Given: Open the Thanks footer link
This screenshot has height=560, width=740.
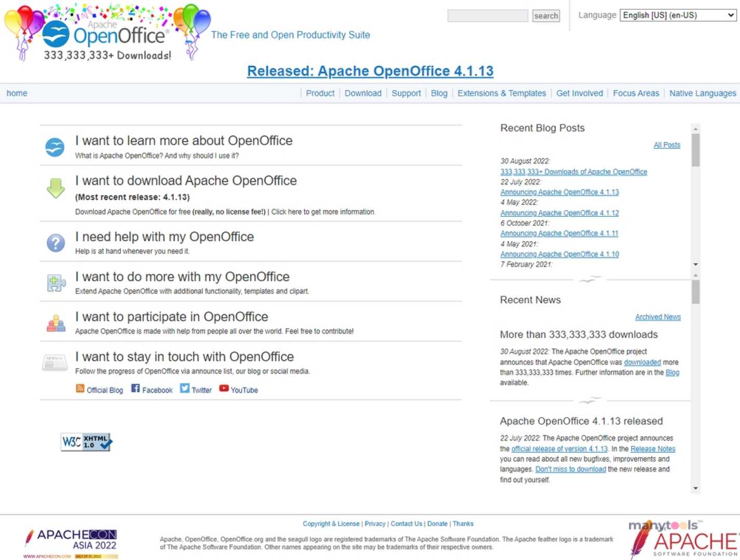Looking at the screenshot, I should (x=463, y=524).
